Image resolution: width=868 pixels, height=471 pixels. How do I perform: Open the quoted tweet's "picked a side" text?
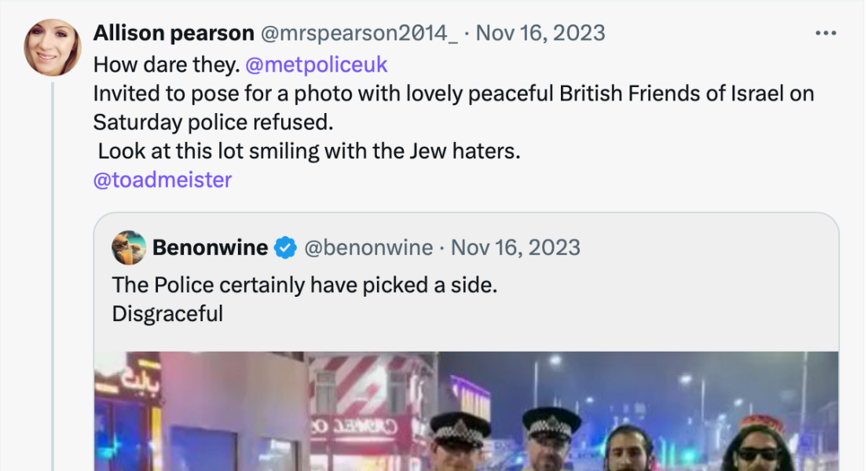(x=305, y=285)
